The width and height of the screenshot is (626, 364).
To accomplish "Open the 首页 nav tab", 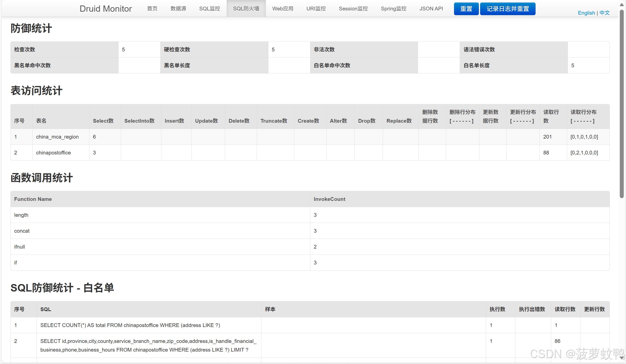I will pyautogui.click(x=152, y=9).
